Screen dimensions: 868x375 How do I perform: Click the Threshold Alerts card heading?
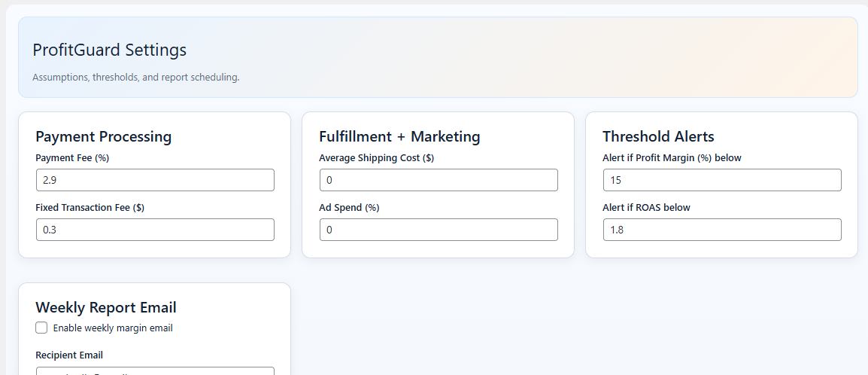coord(658,136)
